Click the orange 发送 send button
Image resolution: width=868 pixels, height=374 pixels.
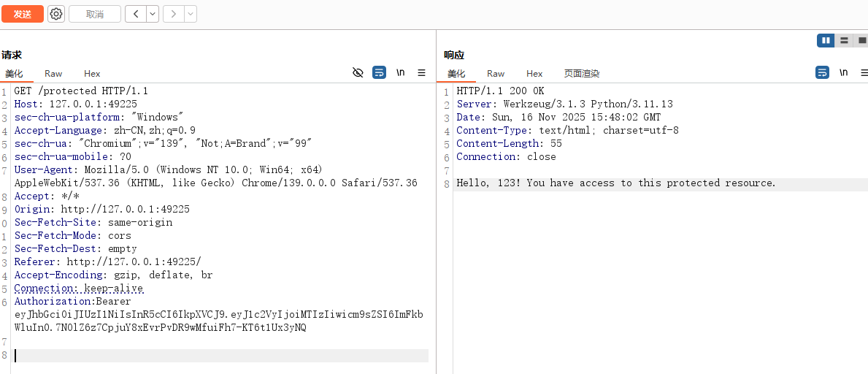23,14
